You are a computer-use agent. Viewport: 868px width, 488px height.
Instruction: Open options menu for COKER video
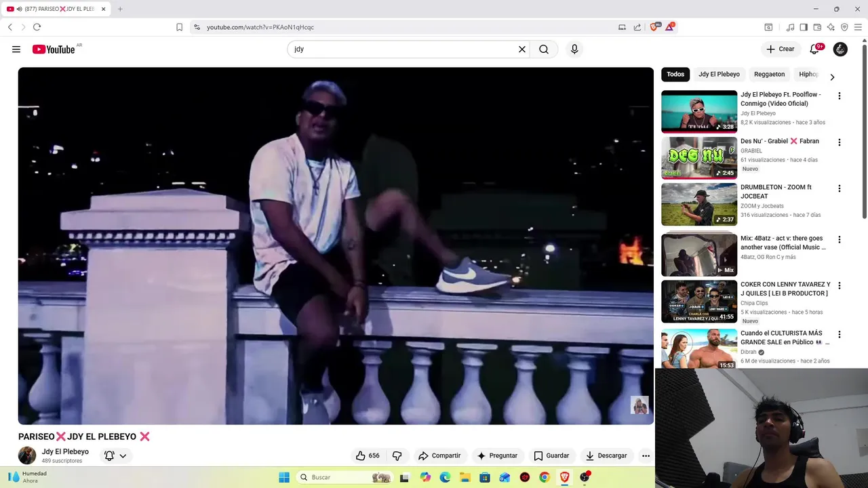click(839, 285)
